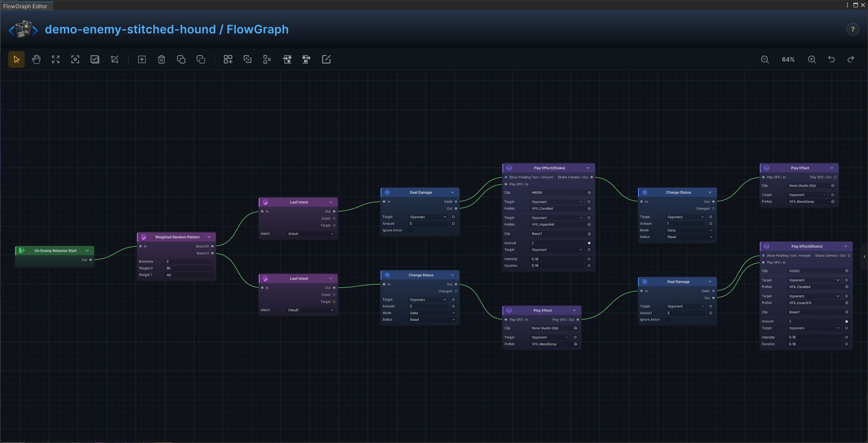Edit the Branches field showing 2
Screen dimensions: 868x443
189,262
